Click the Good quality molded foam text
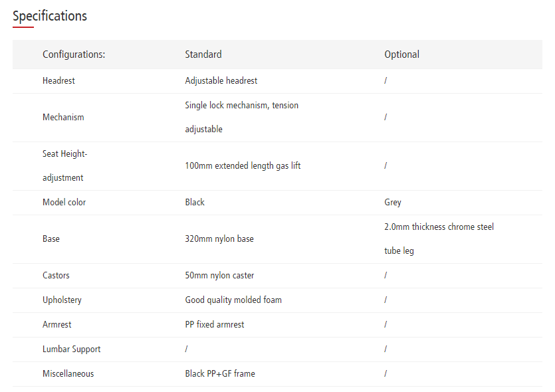Image resolution: width=555 pixels, height=392 pixels. point(233,300)
